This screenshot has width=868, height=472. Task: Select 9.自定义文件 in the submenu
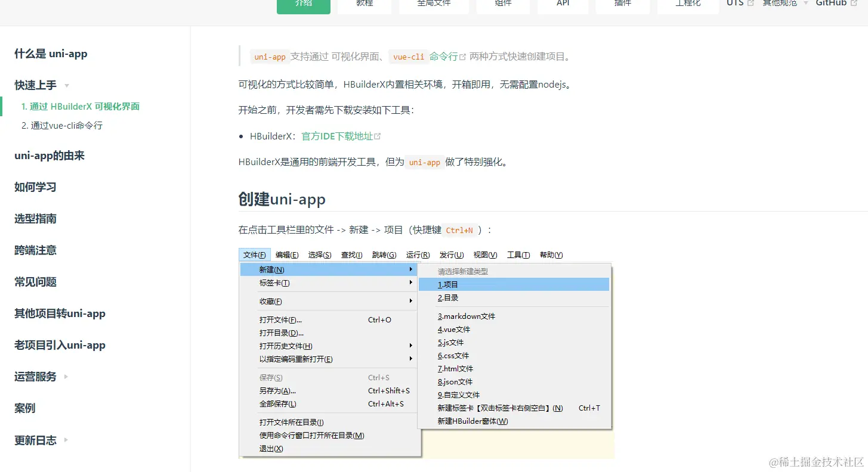click(x=514, y=395)
